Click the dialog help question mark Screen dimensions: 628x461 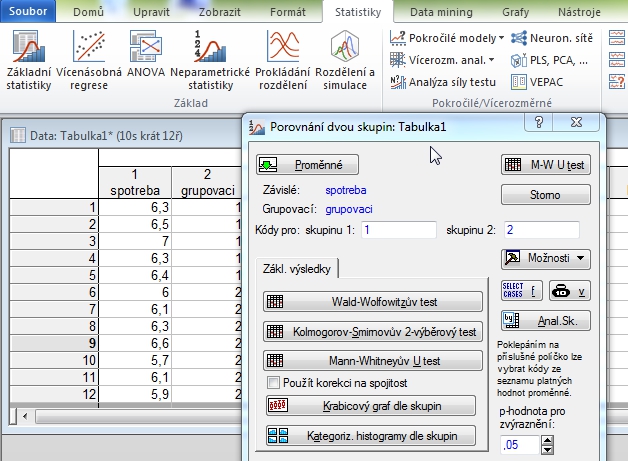click(x=539, y=122)
